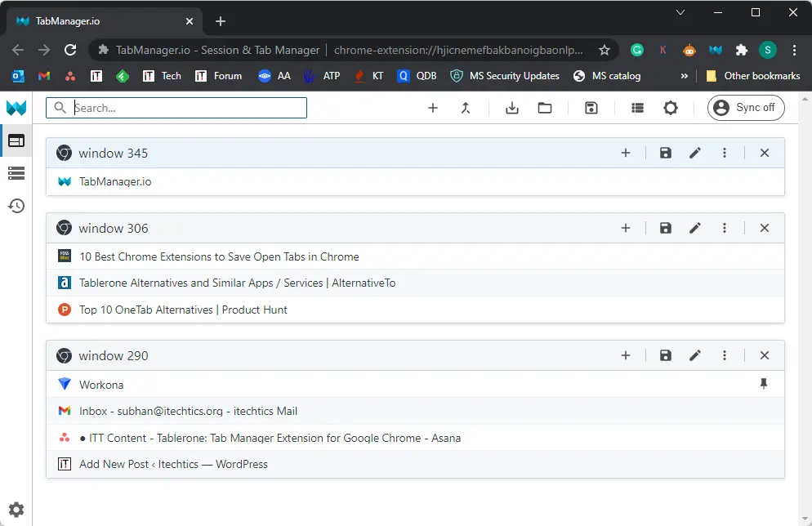
Task: Open 'Add New Post ‹ Itechtics — WordPress' row
Action: coord(415,464)
